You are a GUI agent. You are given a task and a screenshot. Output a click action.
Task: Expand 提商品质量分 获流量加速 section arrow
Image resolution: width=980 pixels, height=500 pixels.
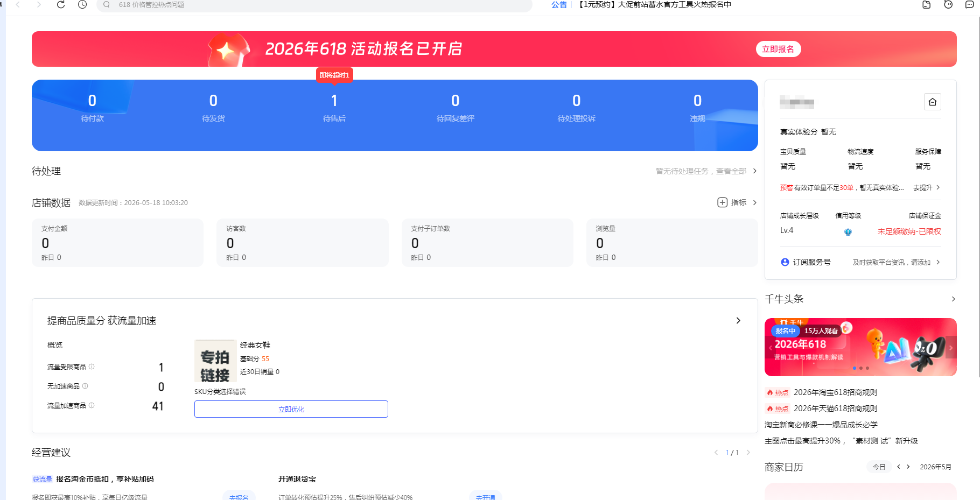point(738,320)
